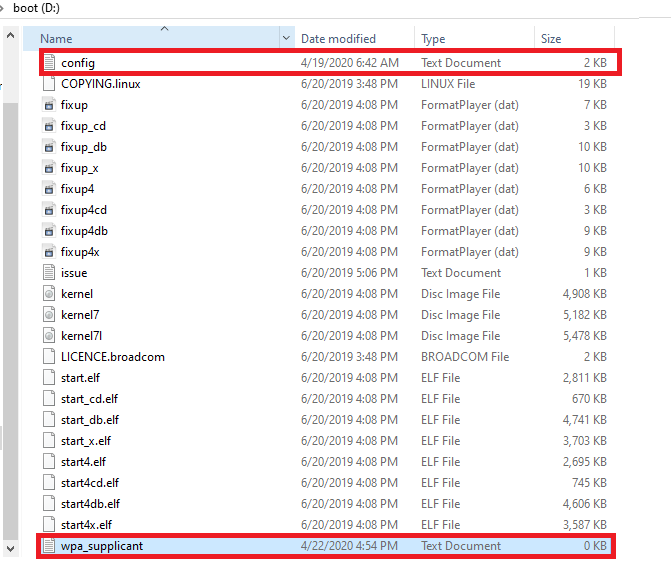This screenshot has height=562, width=671.
Task: Select the kernel7 file name
Action: click(80, 315)
